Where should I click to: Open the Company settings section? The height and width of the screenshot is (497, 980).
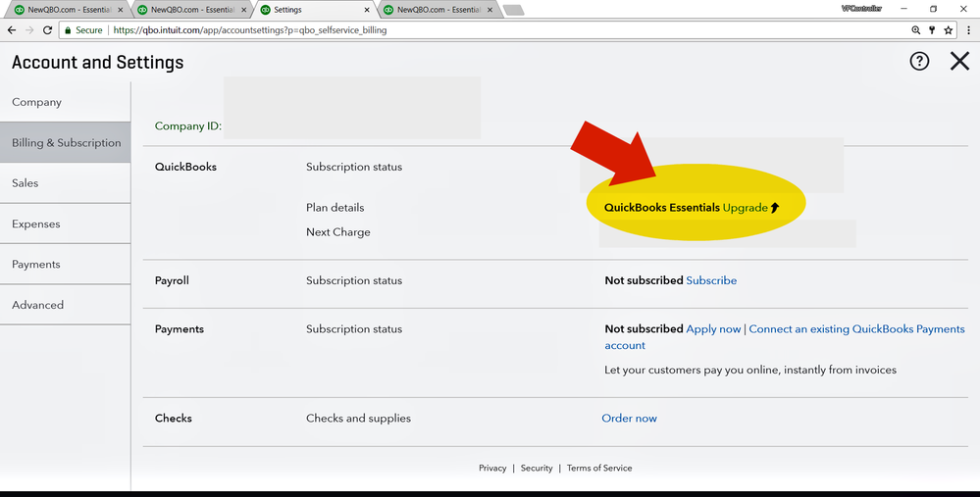(x=65, y=102)
